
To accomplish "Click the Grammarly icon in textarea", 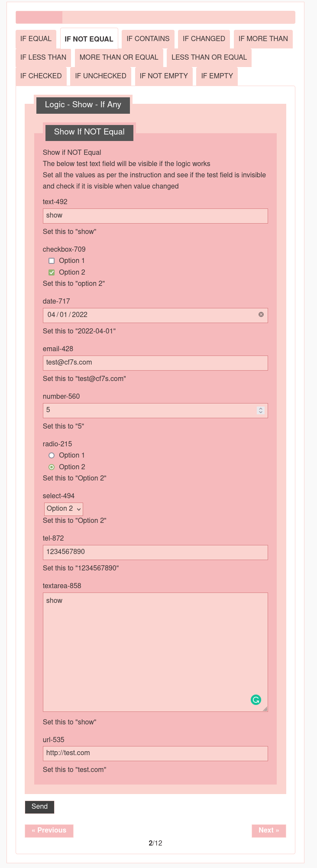I will [256, 699].
